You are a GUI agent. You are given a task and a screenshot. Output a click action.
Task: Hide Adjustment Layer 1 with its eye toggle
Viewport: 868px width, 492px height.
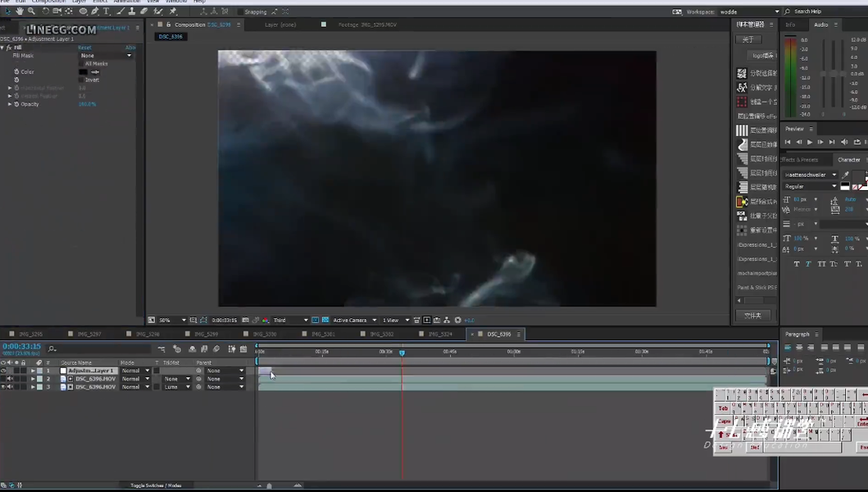coord(3,371)
